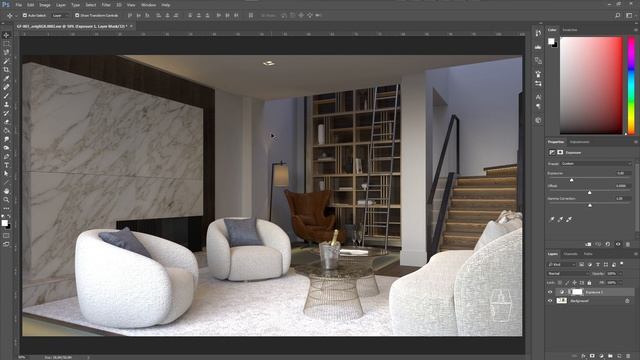The height and width of the screenshot is (360, 640).
Task: Sample in image to set black point
Action: coord(552,220)
